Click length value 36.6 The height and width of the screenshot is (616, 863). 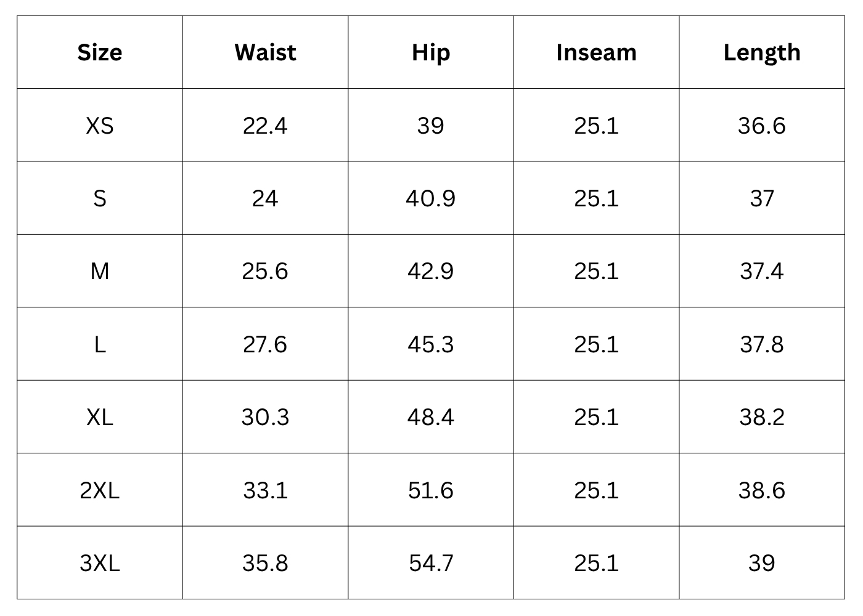762,126
